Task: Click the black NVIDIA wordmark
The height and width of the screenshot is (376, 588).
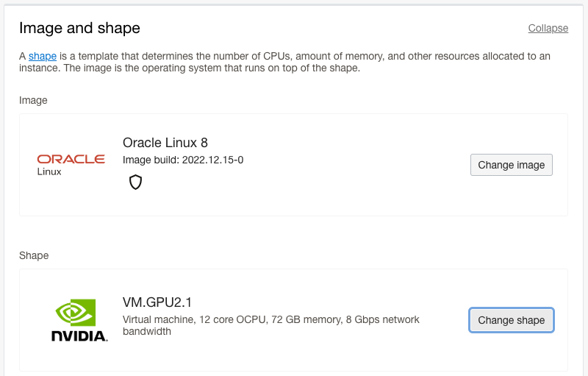Action: pos(79,336)
